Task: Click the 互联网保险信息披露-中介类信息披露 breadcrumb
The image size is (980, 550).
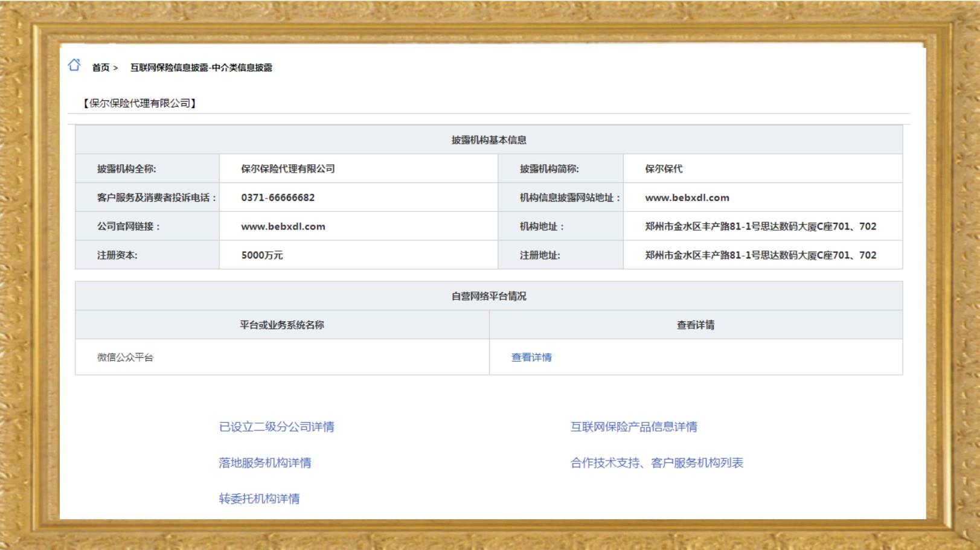Action: click(201, 68)
